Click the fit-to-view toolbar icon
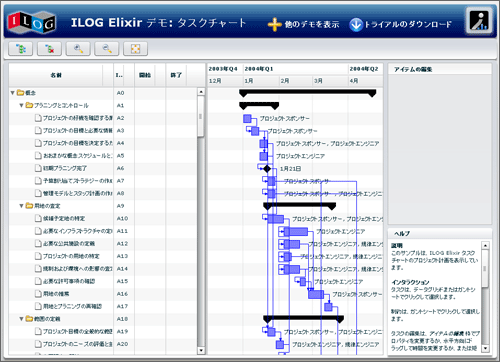The height and width of the screenshot is (362, 500). click(135, 49)
